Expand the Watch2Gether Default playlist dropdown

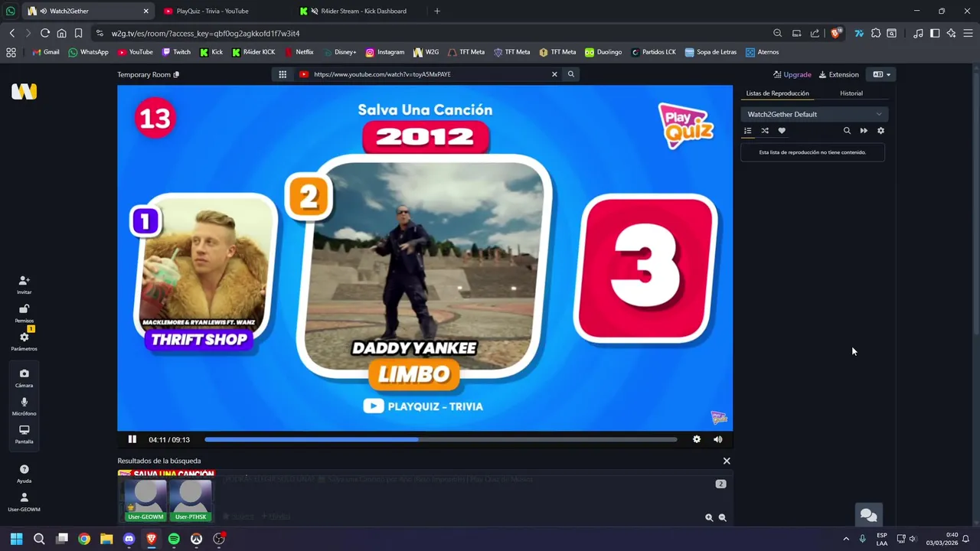(x=815, y=114)
